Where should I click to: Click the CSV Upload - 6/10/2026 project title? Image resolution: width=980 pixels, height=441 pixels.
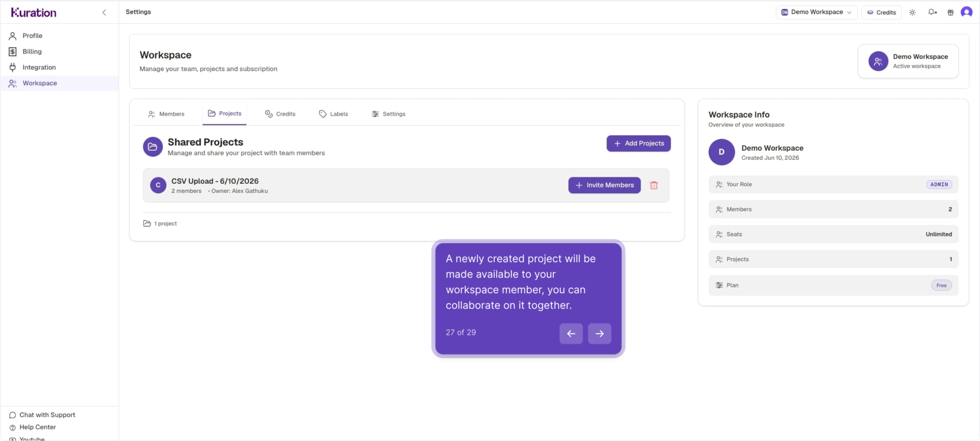[215, 181]
